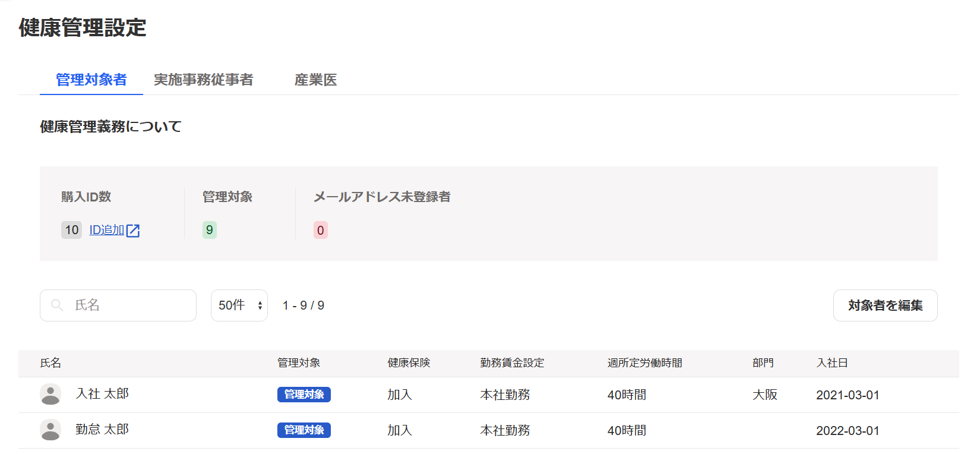This screenshot has width=980, height=454.
Task: Click 管理対象 badge in 入社 太郎 row
Action: tap(304, 395)
